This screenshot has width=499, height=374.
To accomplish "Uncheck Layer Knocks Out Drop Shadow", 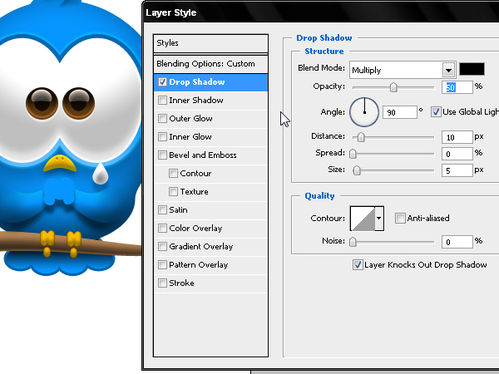I will coord(357,265).
